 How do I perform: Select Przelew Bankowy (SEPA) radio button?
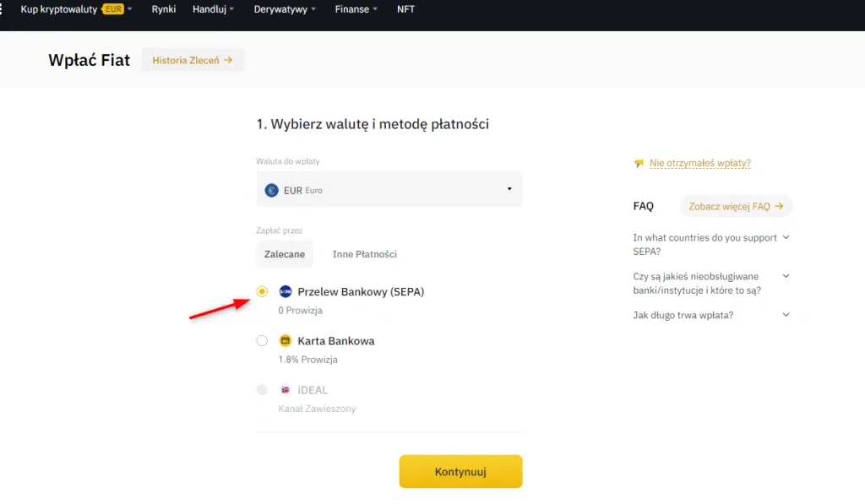click(262, 291)
